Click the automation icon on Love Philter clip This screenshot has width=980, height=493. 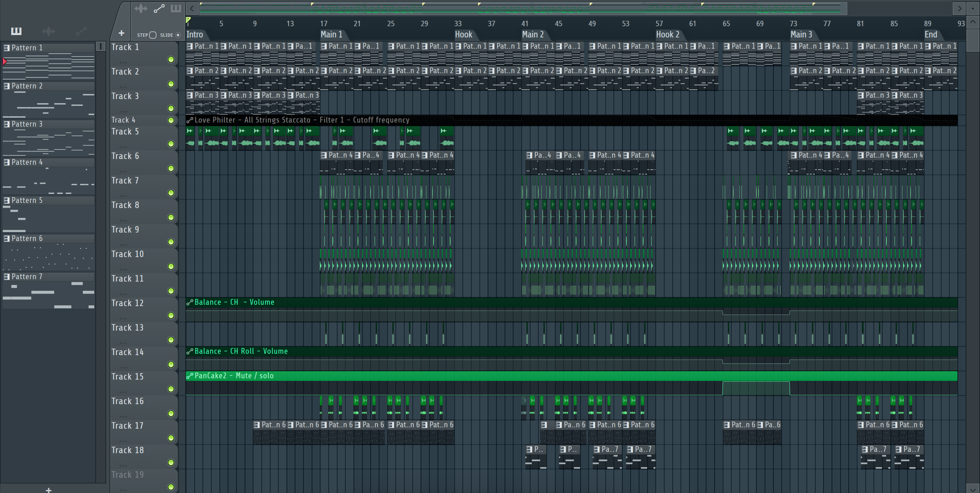coord(190,120)
